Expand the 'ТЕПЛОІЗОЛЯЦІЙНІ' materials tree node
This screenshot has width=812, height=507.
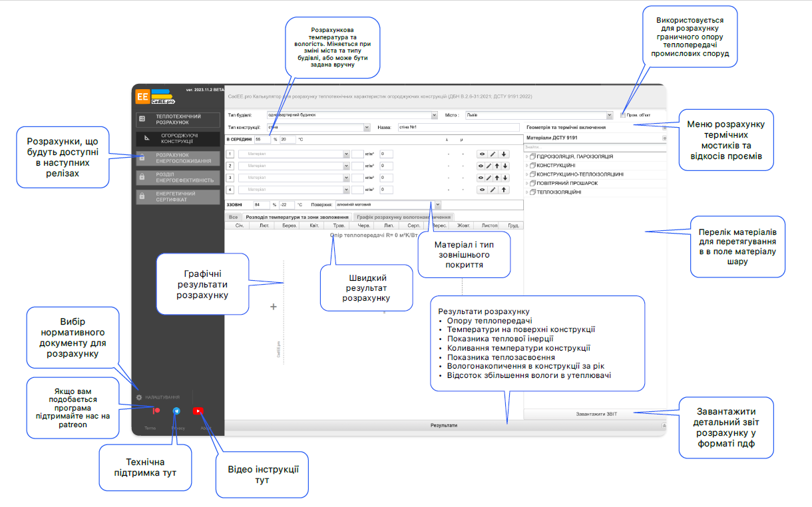point(527,192)
